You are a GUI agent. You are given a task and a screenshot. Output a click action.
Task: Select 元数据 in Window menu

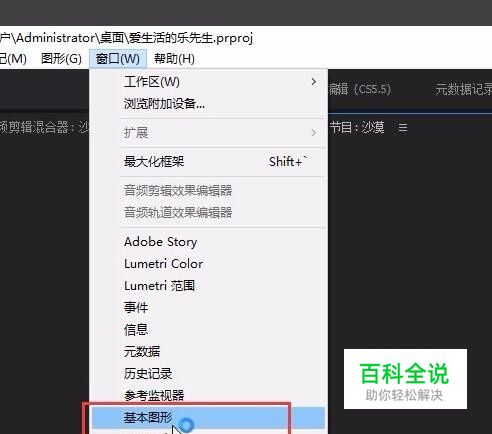[209, 351]
